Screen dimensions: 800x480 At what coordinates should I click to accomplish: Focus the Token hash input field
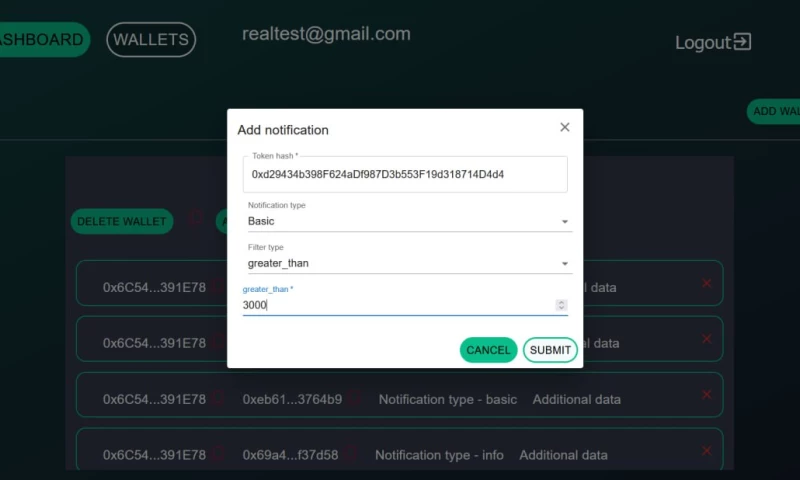click(404, 174)
